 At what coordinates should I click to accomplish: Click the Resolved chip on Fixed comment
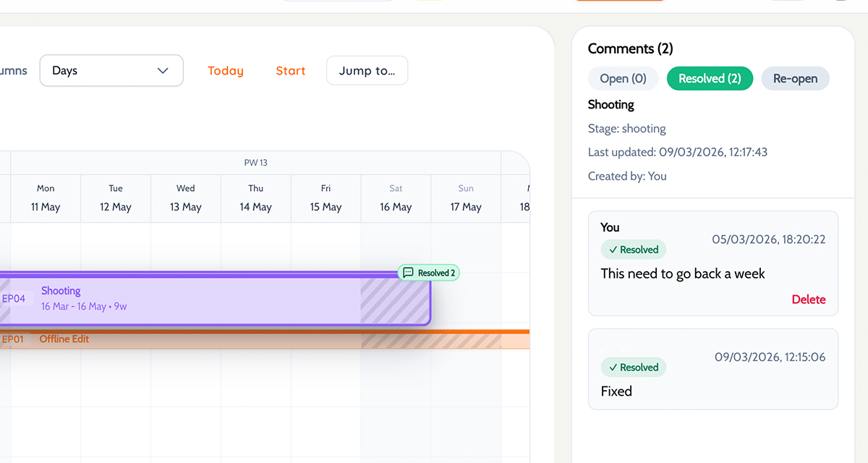point(633,368)
